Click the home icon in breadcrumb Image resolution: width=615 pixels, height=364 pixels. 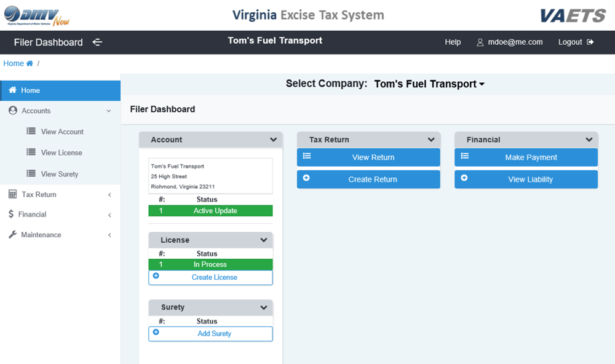click(30, 63)
